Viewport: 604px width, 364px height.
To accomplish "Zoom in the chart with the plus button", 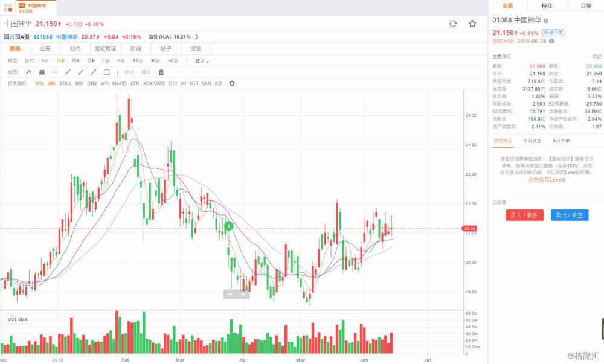I will [243, 295].
